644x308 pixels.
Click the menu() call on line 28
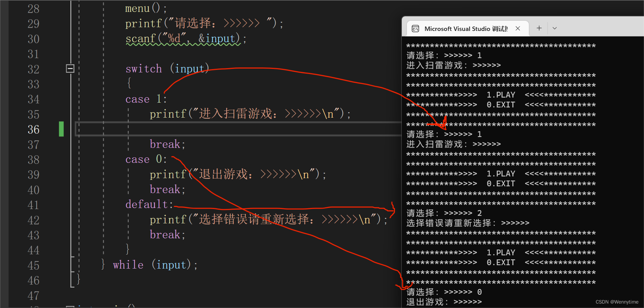point(146,8)
